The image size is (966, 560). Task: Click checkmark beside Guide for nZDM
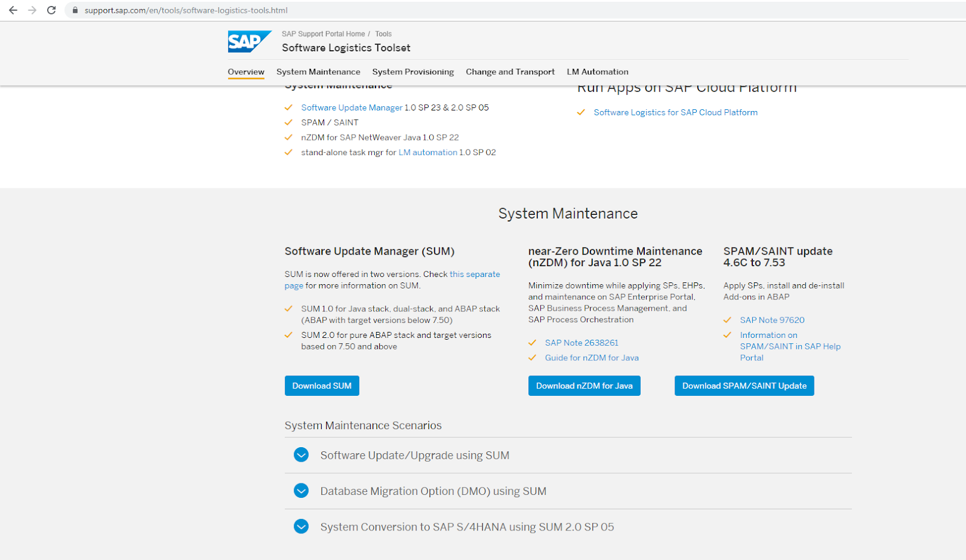(533, 358)
